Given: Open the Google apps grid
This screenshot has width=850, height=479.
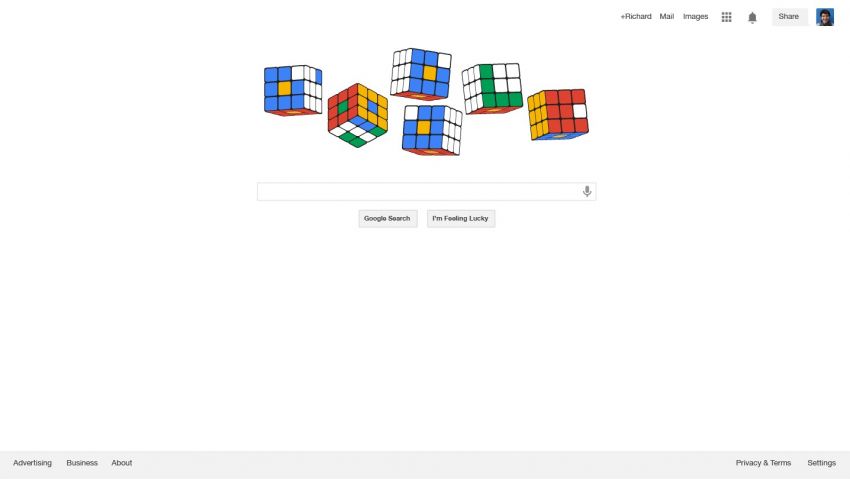Looking at the screenshot, I should (727, 17).
